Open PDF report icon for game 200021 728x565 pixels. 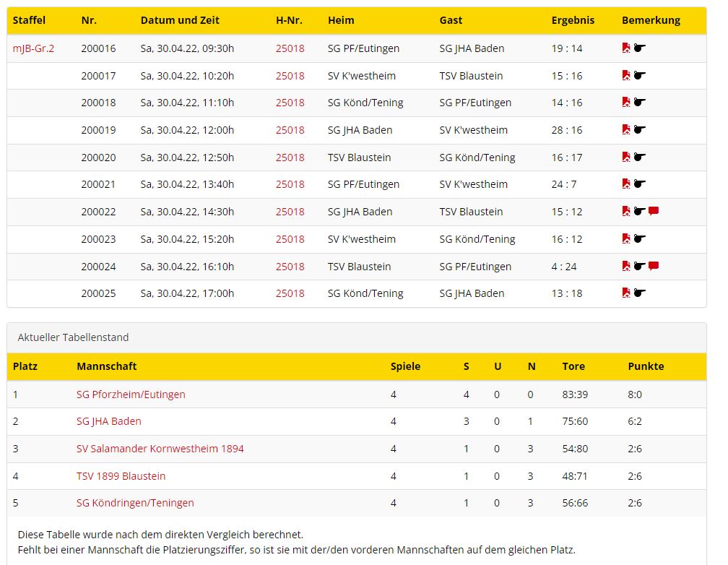click(x=626, y=184)
